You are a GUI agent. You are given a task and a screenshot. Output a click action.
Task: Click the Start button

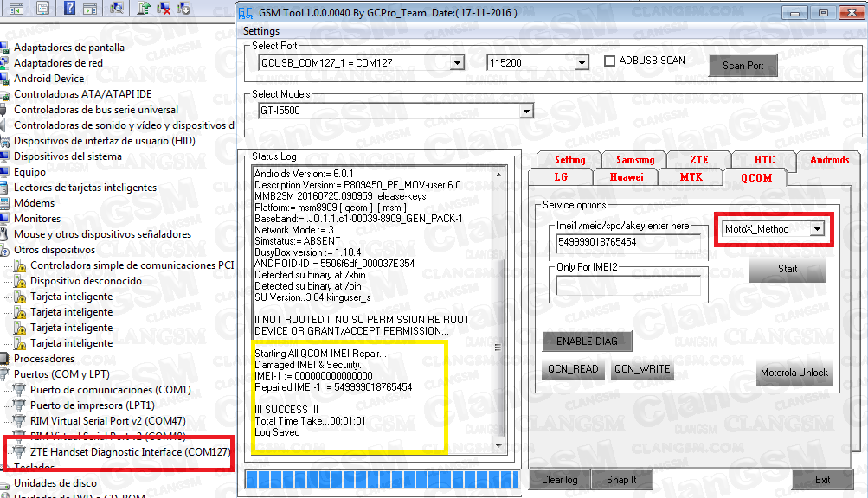pyautogui.click(x=788, y=269)
